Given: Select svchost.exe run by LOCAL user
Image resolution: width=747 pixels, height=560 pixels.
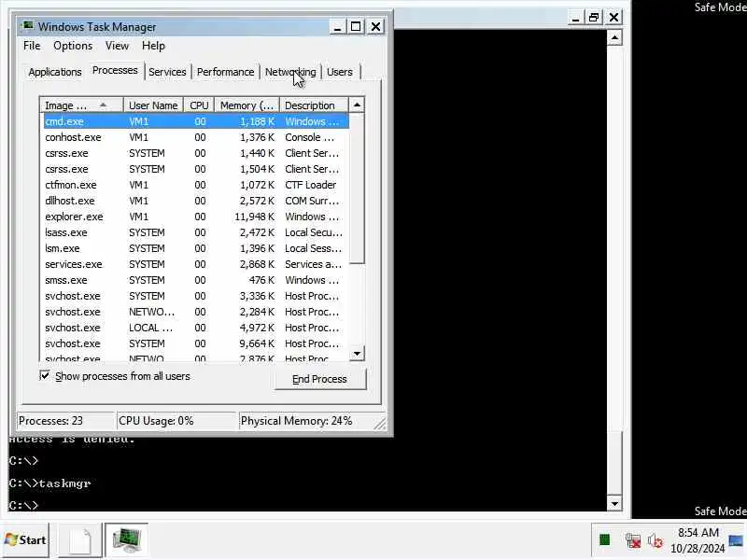Looking at the screenshot, I should pos(196,328).
